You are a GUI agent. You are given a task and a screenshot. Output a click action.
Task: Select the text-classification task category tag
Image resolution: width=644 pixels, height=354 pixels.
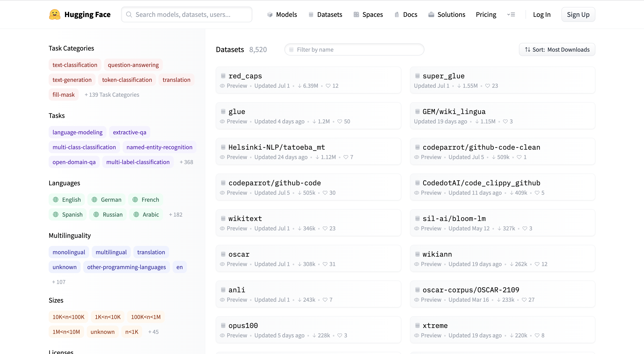coord(75,65)
